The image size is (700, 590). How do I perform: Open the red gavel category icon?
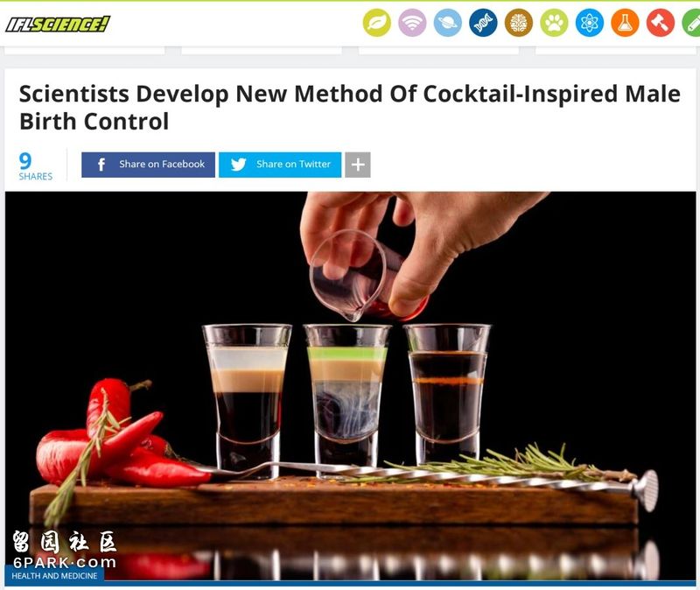click(661, 23)
